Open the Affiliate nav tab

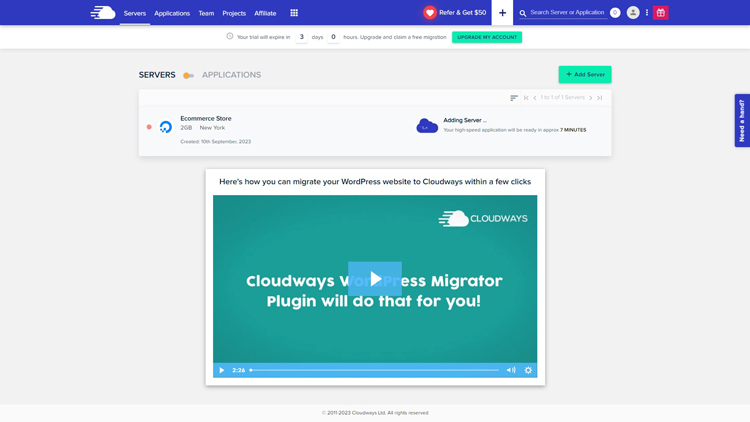[265, 13]
